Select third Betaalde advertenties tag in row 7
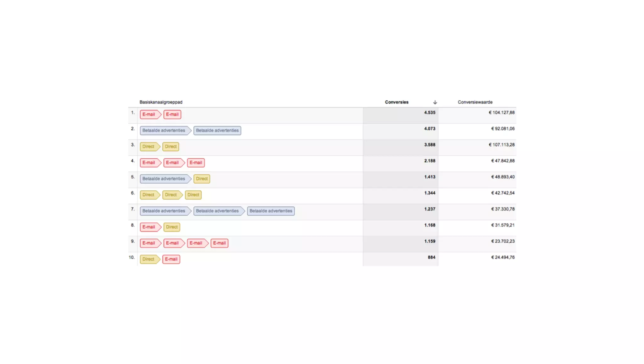644x364 pixels. pos(271,211)
